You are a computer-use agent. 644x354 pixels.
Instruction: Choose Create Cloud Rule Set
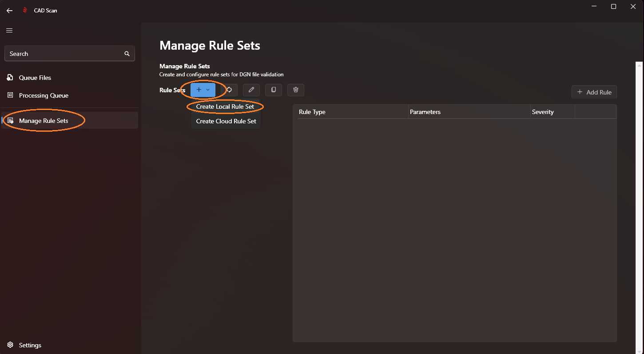(226, 121)
